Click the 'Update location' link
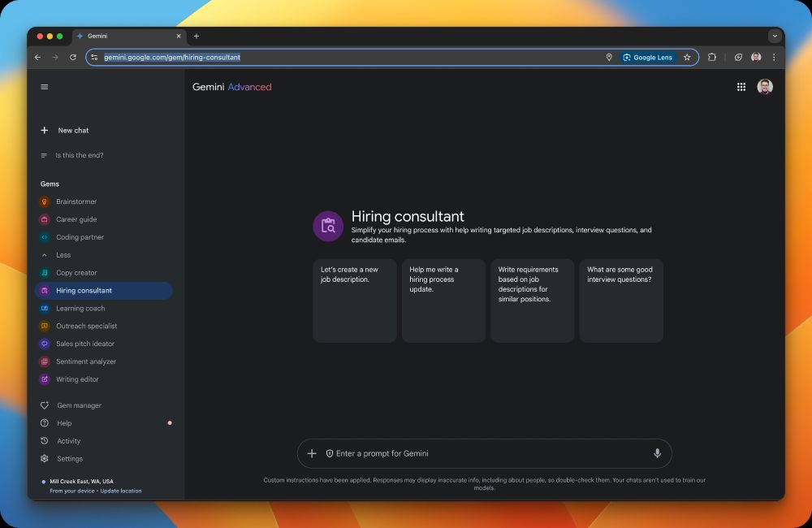This screenshot has height=528, width=812. [x=121, y=491]
